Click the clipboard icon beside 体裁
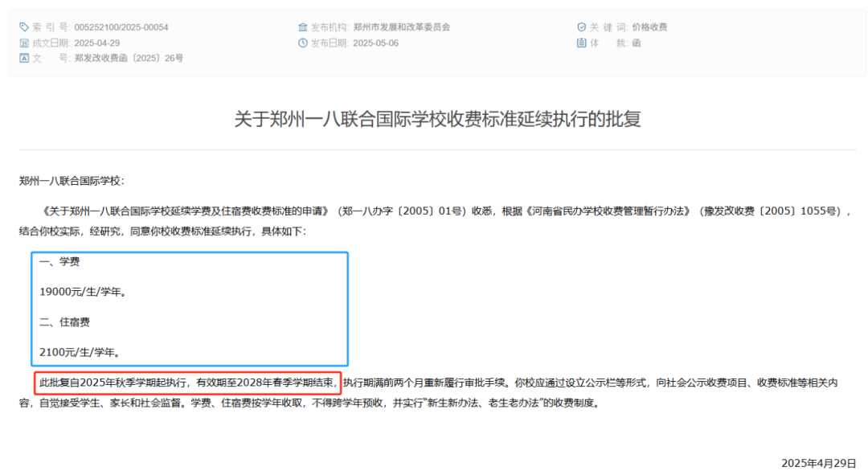This screenshot has height=475, width=868. coord(581,43)
